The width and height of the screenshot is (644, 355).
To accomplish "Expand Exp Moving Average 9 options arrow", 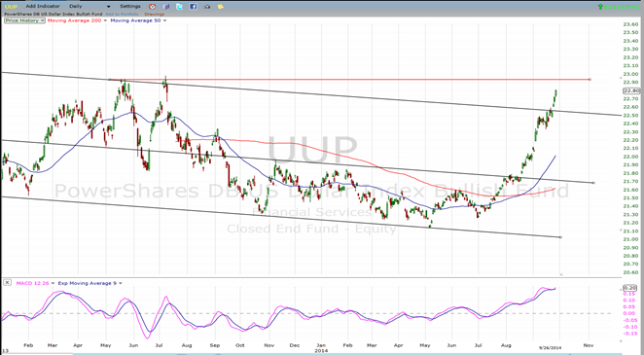I will click(121, 283).
